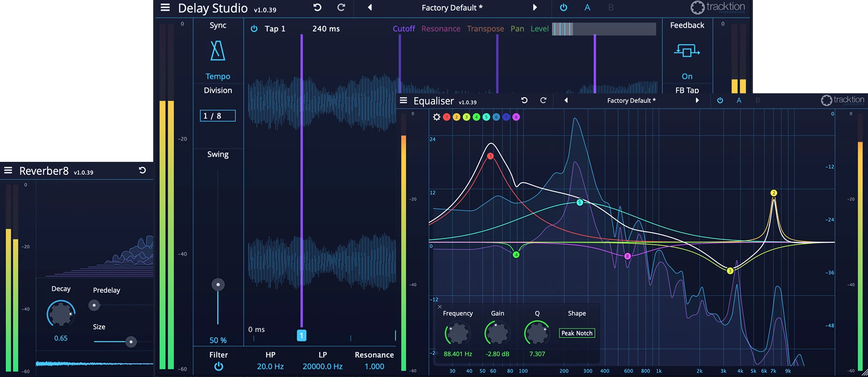Click the Reverber8 Decay knob
The height and width of the screenshot is (377, 868).
pyautogui.click(x=61, y=314)
